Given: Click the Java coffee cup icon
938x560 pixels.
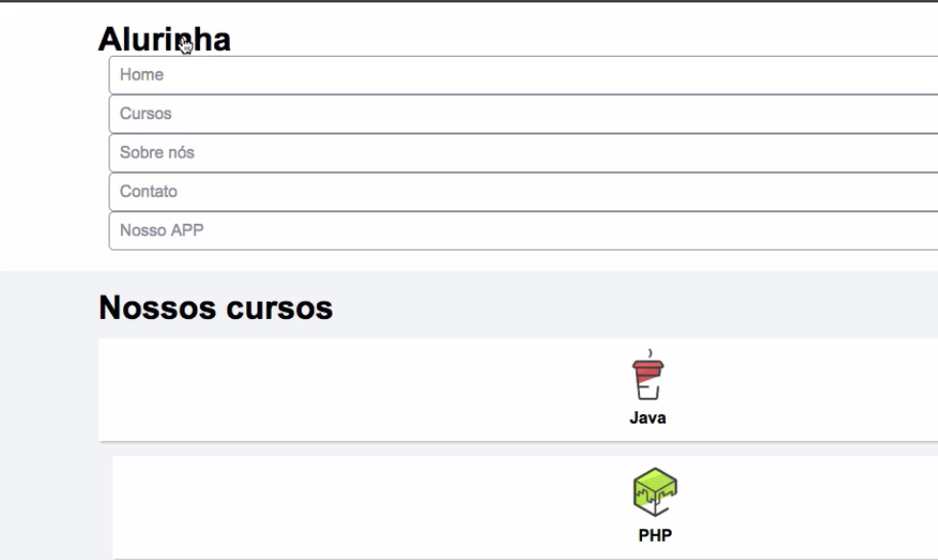Looking at the screenshot, I should [x=647, y=378].
